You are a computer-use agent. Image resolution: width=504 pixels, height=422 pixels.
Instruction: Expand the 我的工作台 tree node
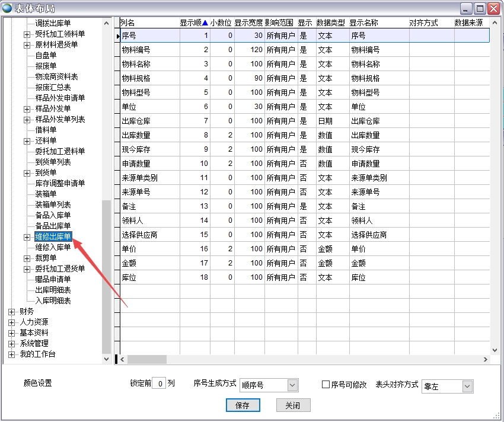[x=11, y=354]
